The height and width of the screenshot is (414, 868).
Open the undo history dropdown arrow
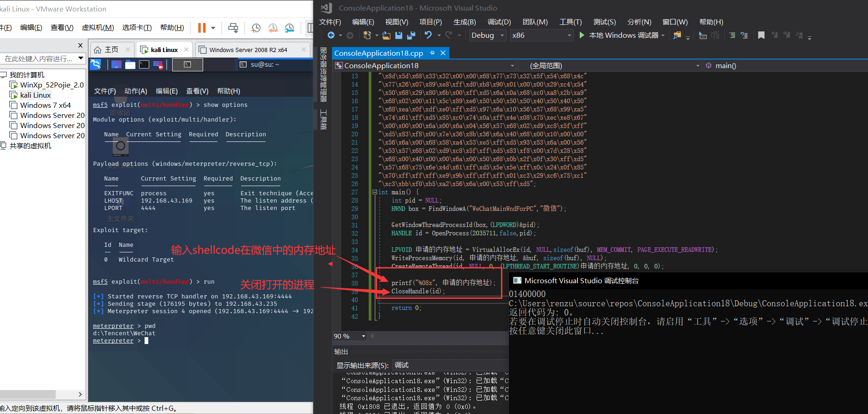pos(439,35)
